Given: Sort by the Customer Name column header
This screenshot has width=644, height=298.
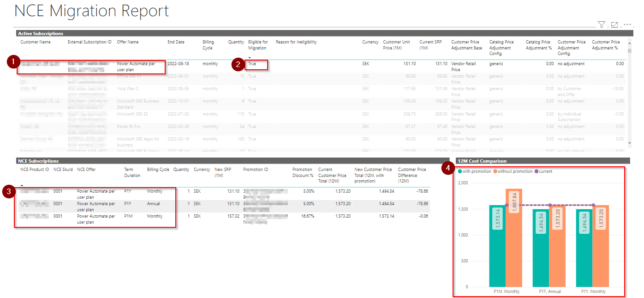Looking at the screenshot, I should coord(36,42).
